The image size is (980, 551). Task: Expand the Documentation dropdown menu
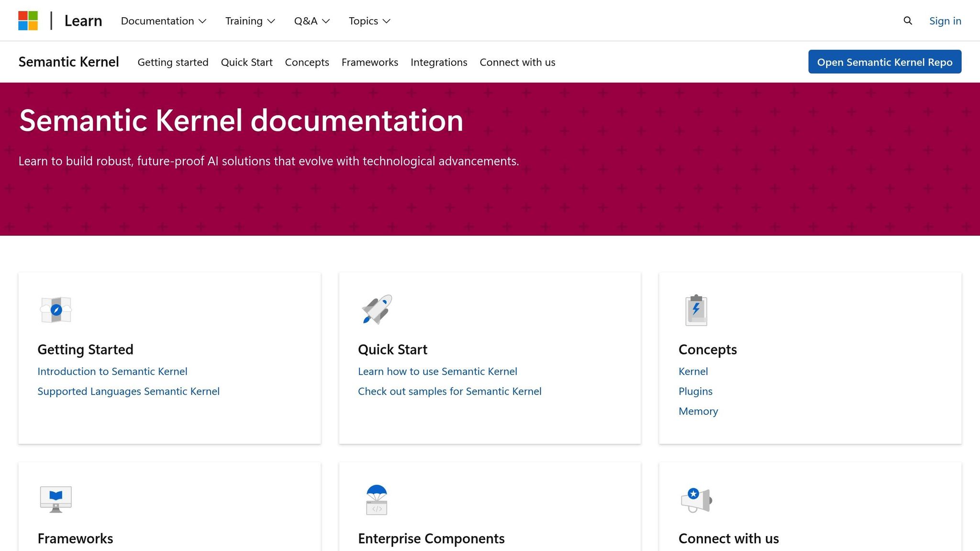point(163,21)
